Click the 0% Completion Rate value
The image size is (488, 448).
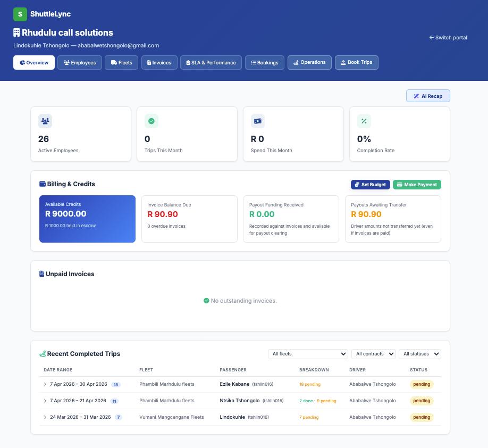pyautogui.click(x=364, y=139)
